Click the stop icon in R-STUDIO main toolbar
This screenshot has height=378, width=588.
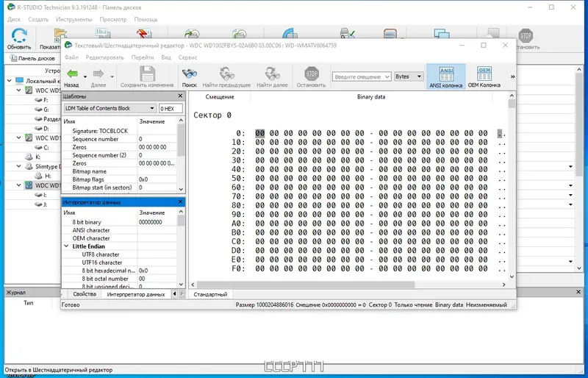tap(526, 35)
